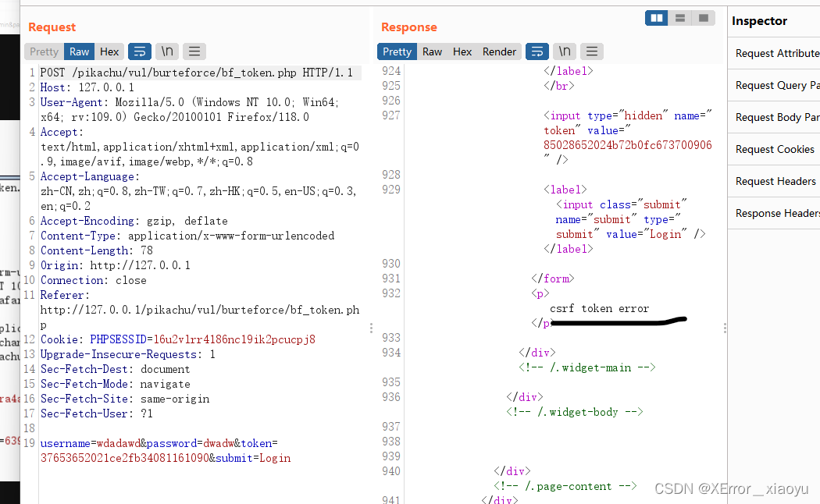The height and width of the screenshot is (504, 820).
Task: Click the Cookie PHPSESSID header line in the request
Action: (177, 339)
